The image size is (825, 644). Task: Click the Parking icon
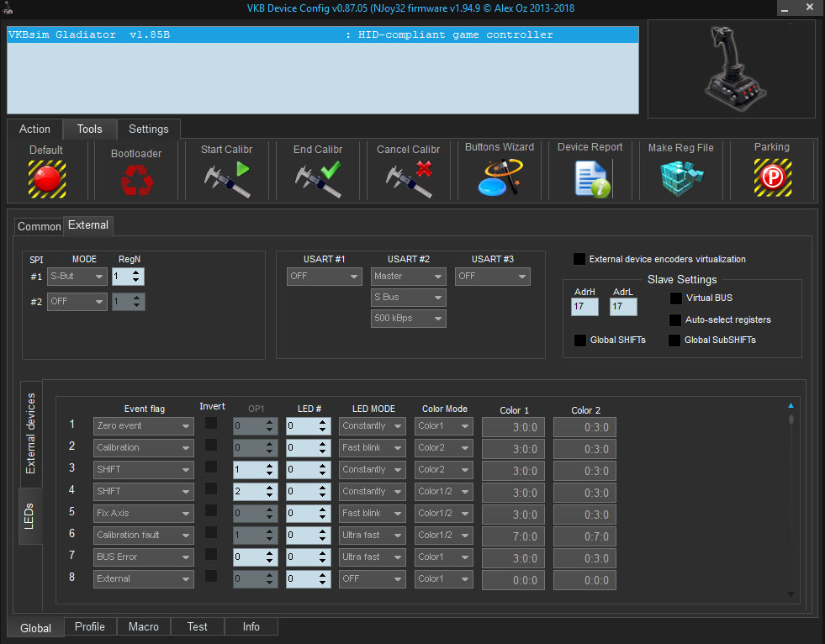pyautogui.click(x=771, y=178)
